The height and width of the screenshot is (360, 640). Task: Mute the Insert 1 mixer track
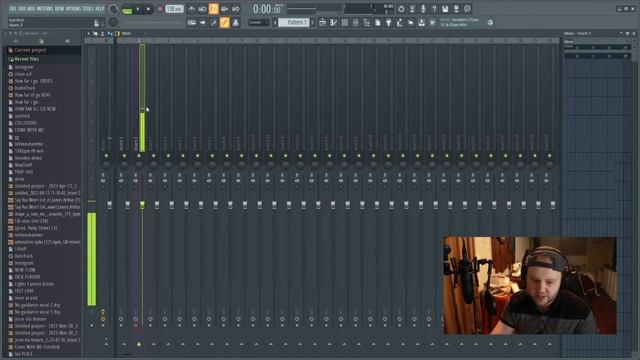click(x=124, y=156)
